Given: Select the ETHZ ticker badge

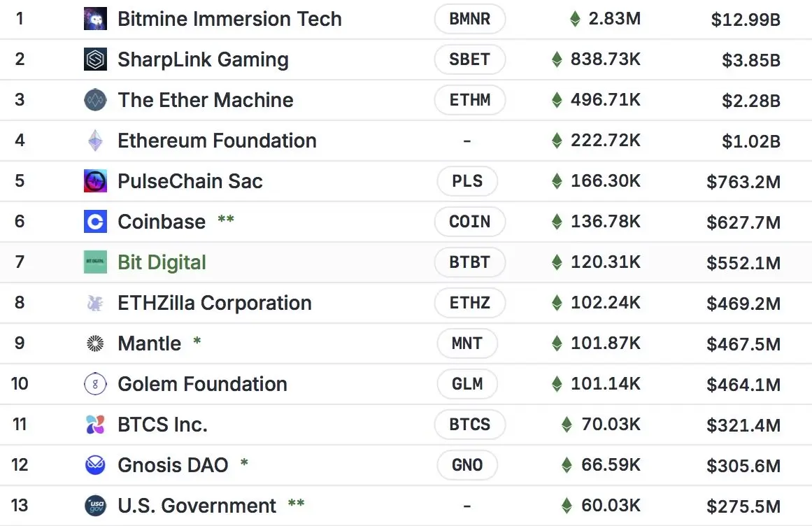Looking at the screenshot, I should click(469, 303).
